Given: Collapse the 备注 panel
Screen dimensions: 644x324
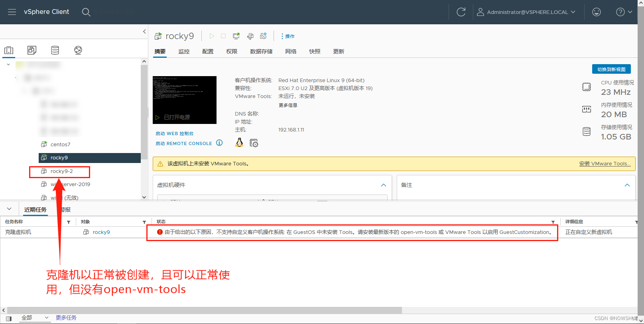Looking at the screenshot, I should [627, 185].
